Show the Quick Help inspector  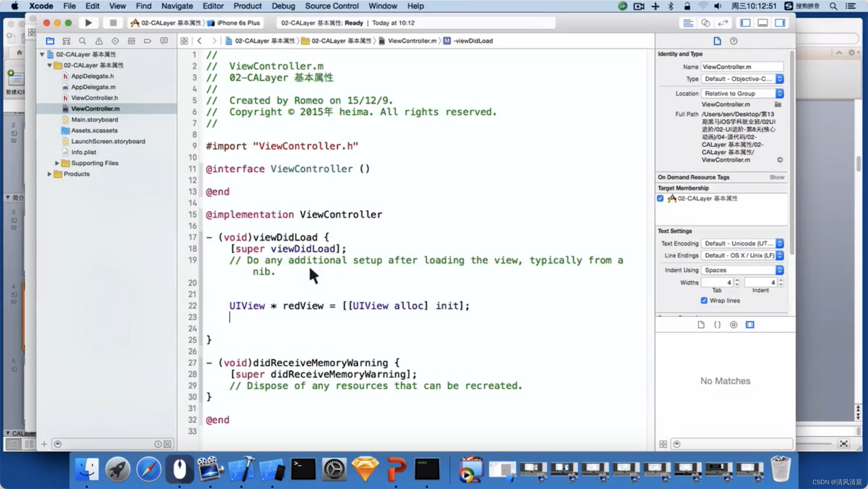pyautogui.click(x=733, y=41)
